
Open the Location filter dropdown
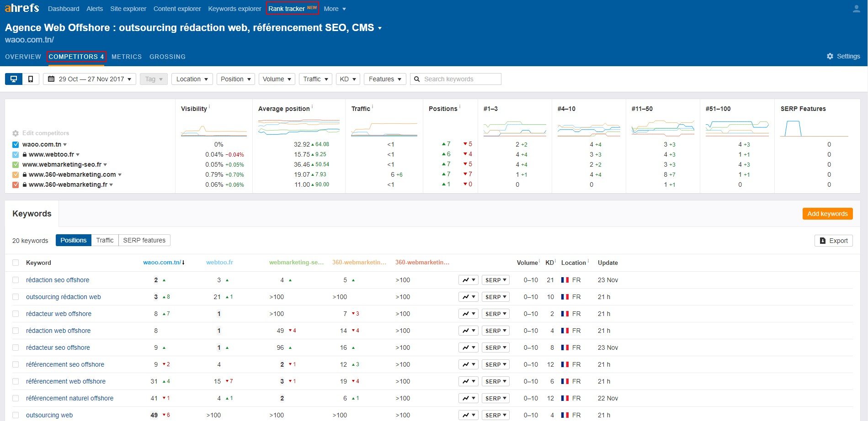pyautogui.click(x=192, y=79)
